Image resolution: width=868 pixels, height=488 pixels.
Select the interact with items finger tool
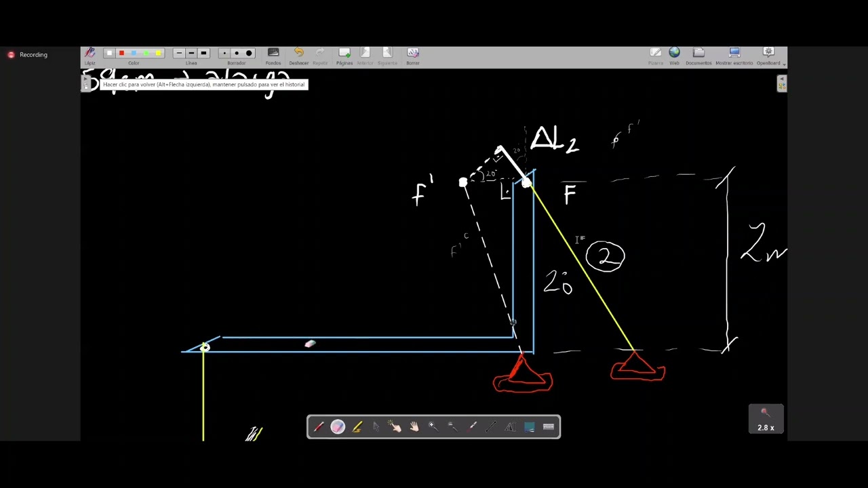click(x=395, y=427)
